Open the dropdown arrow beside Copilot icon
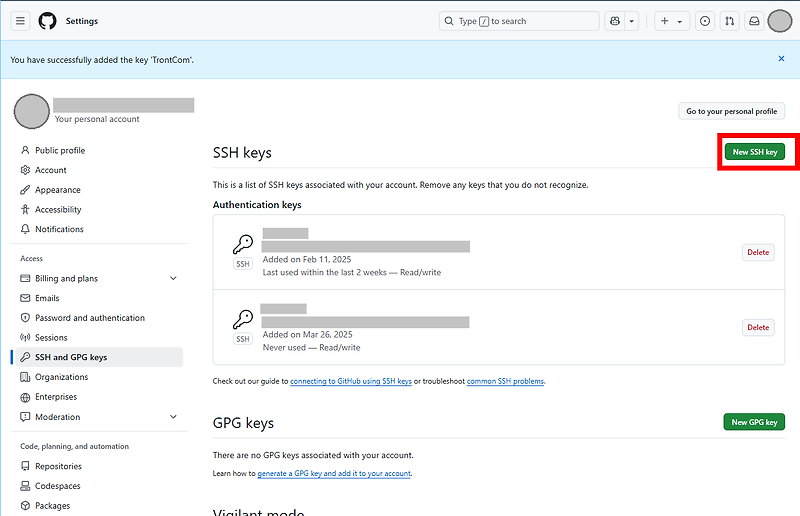The width and height of the screenshot is (800, 516). coord(632,21)
